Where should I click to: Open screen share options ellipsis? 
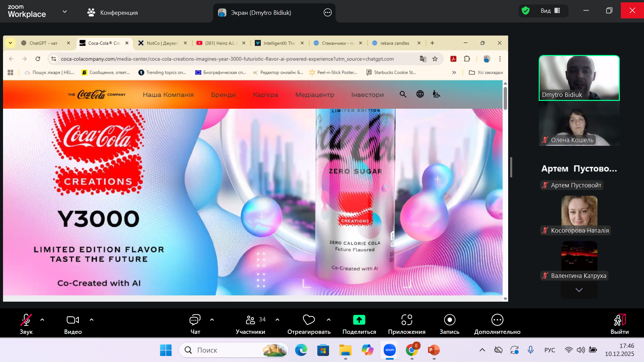coord(327,13)
